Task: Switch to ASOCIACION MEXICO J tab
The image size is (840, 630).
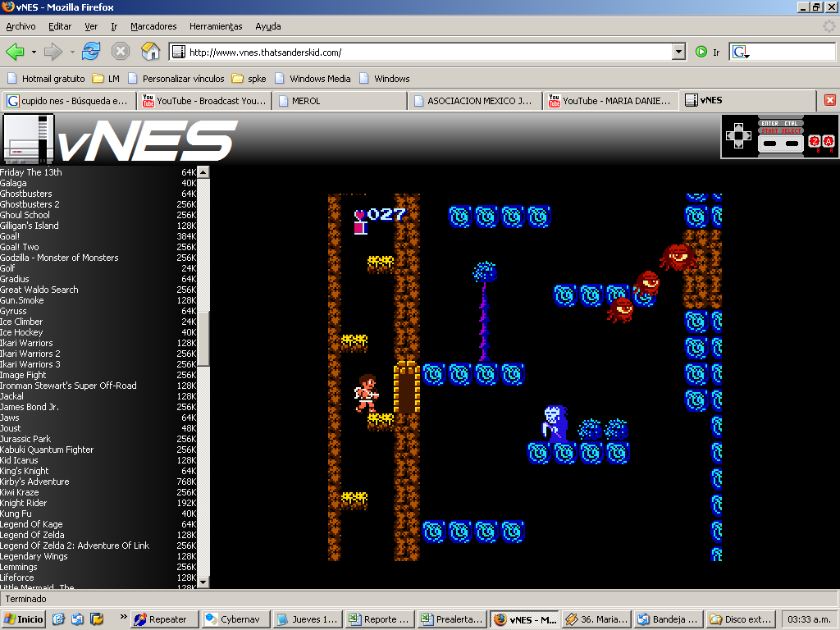Action: [x=475, y=101]
